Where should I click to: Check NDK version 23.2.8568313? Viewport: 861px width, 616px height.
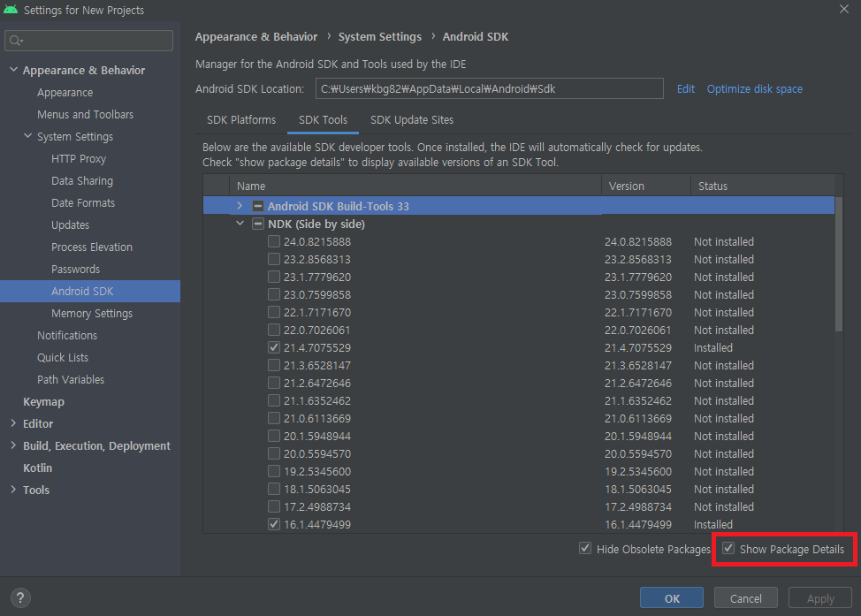pos(273,259)
